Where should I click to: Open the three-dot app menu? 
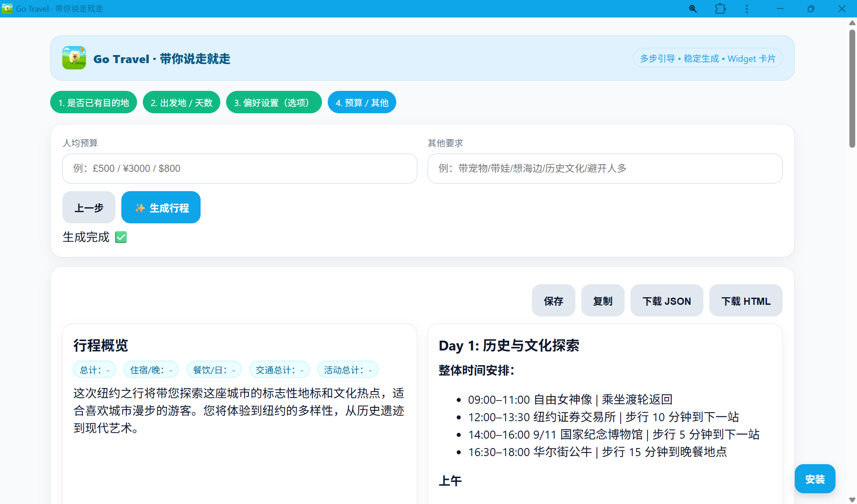coord(746,9)
